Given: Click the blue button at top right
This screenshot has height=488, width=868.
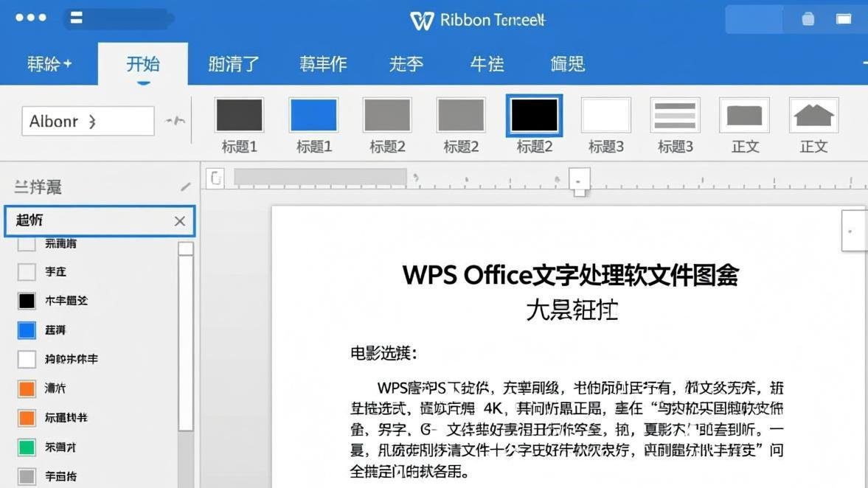Looking at the screenshot, I should (x=754, y=20).
